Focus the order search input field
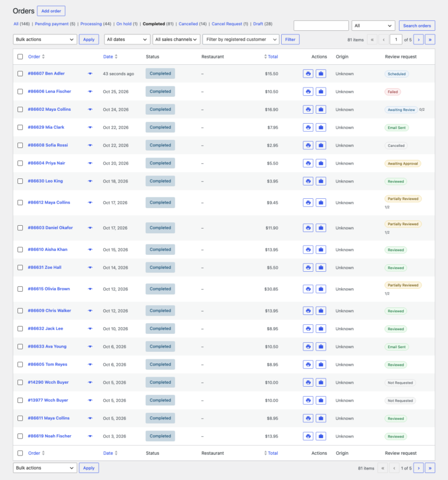 click(321, 26)
